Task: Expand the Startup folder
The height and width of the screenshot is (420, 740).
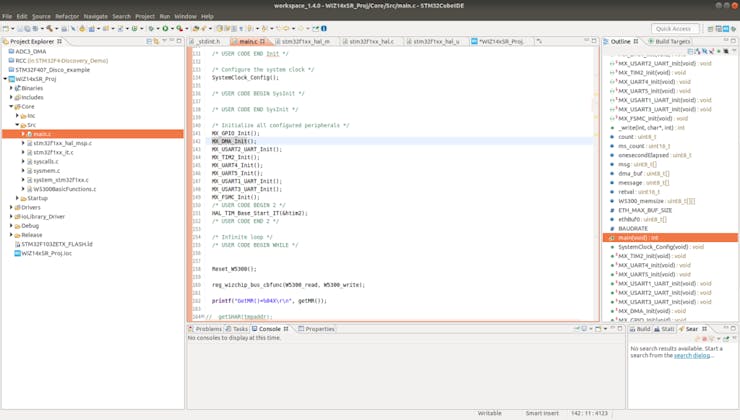Action: 17,198
